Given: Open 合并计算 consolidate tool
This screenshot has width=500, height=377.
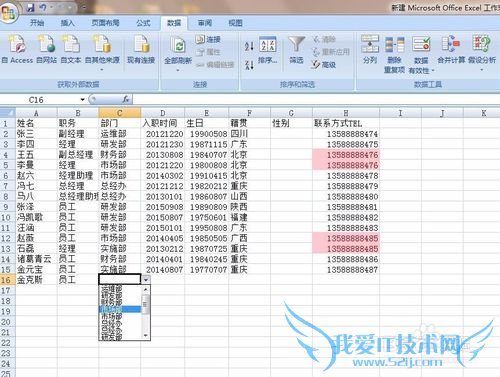Looking at the screenshot, I should [451, 50].
